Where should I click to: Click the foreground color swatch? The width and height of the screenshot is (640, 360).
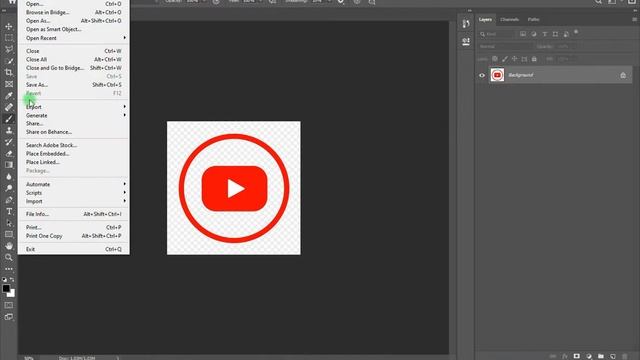[x=6, y=289]
